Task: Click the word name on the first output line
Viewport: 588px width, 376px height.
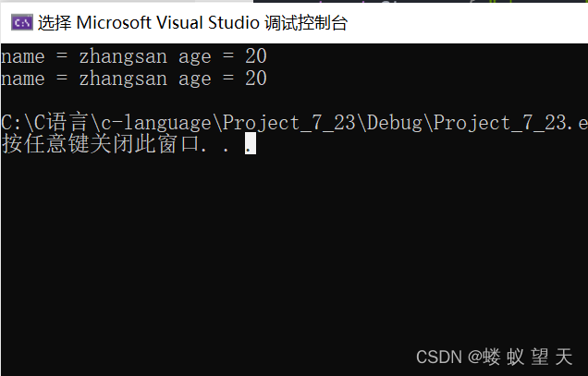Action: click(22, 56)
